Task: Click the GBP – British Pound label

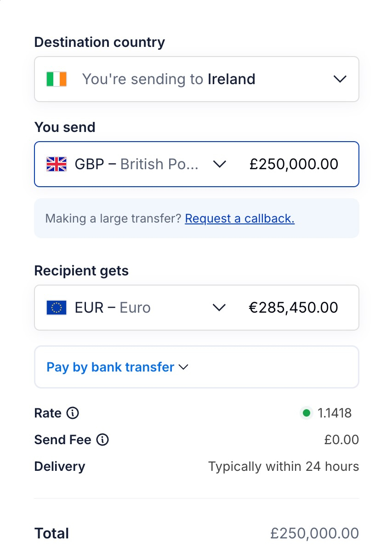Action: (x=136, y=164)
